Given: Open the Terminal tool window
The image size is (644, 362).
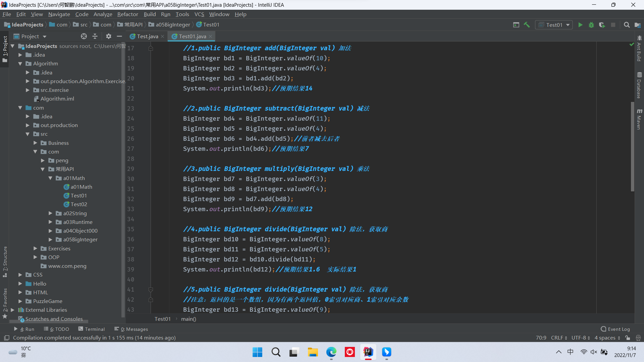Looking at the screenshot, I should 92,329.
